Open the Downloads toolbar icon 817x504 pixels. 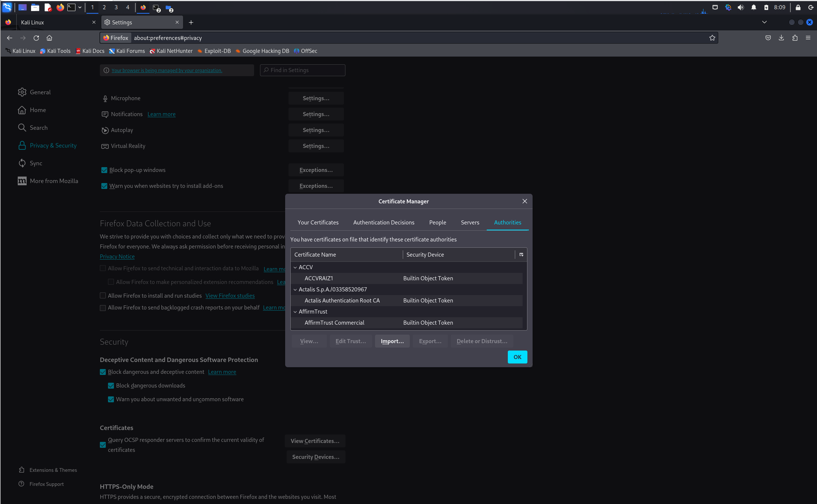click(781, 38)
